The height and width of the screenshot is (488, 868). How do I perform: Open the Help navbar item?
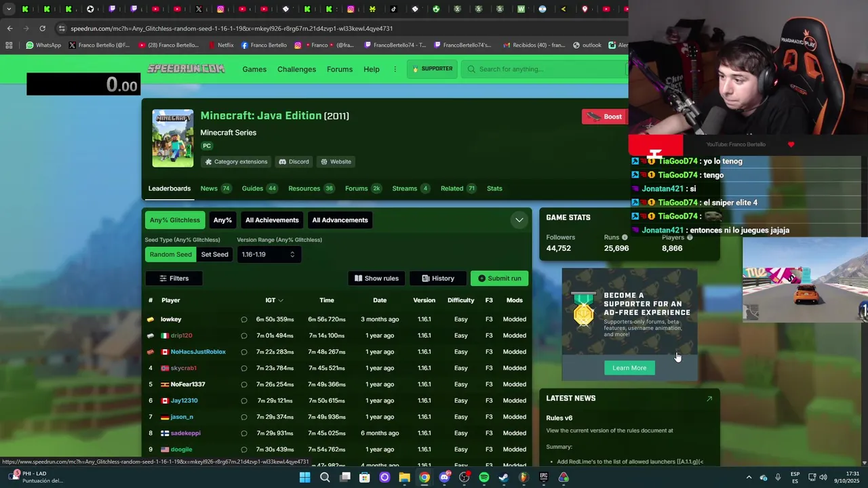(x=372, y=69)
